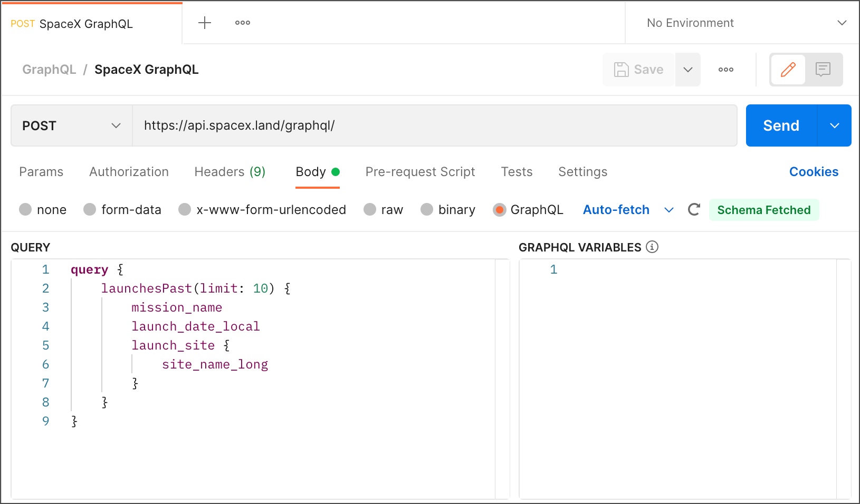Click the schema refresh icon
860x504 pixels.
click(694, 209)
